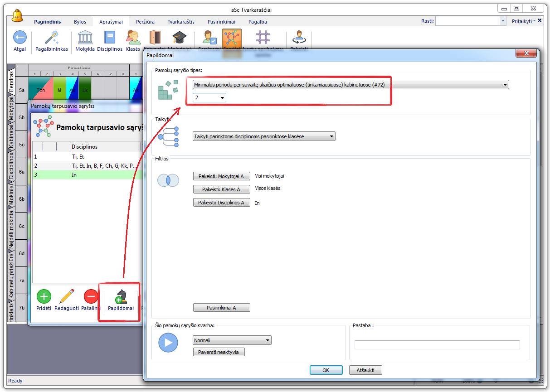Click the green M lesson card in 5a
This screenshot has width=550, height=392.
59,90
